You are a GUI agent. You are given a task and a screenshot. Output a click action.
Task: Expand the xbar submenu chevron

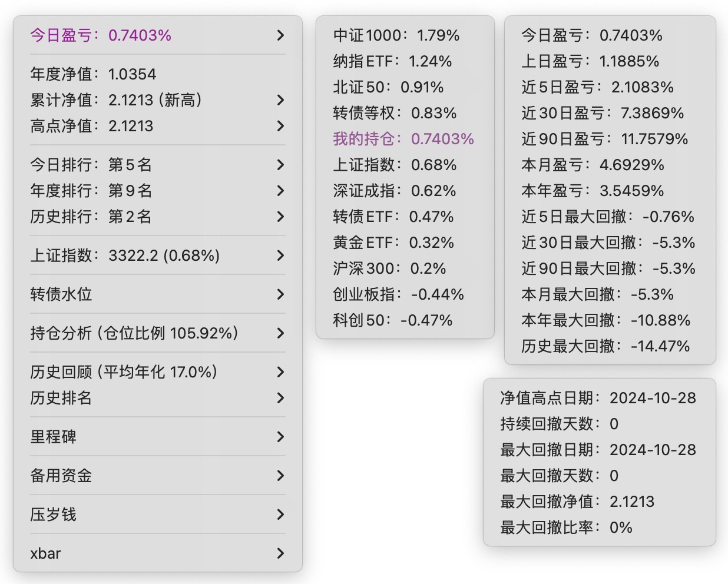pos(280,553)
